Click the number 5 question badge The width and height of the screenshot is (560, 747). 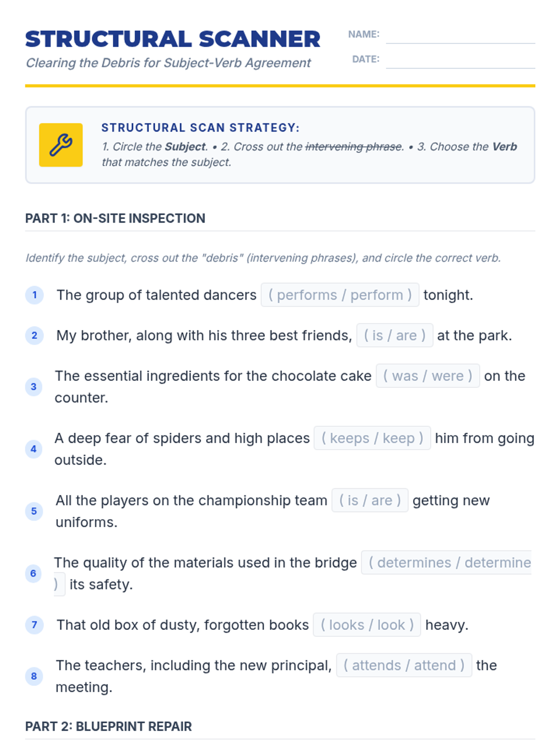pos(34,511)
